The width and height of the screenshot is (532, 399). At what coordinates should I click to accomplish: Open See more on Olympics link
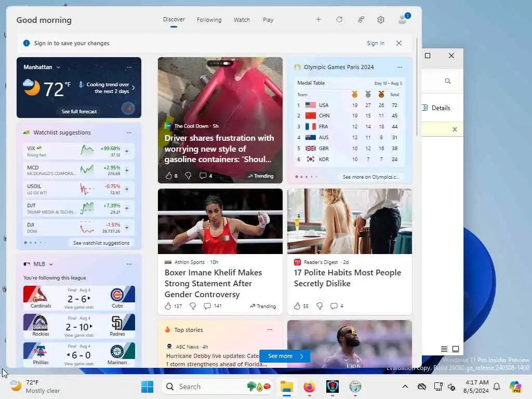click(x=371, y=177)
